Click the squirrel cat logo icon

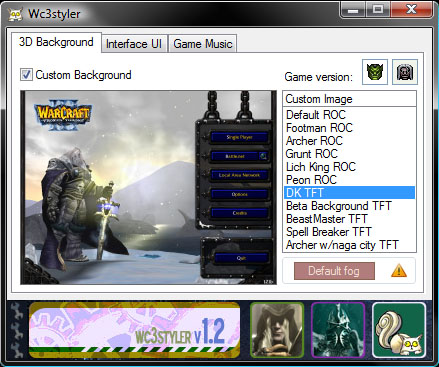(399, 330)
